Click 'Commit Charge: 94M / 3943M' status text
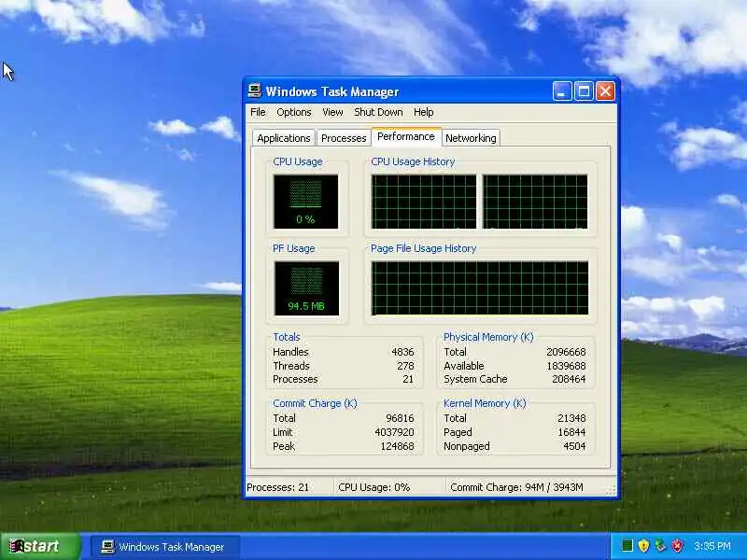The height and width of the screenshot is (560, 747). [516, 487]
